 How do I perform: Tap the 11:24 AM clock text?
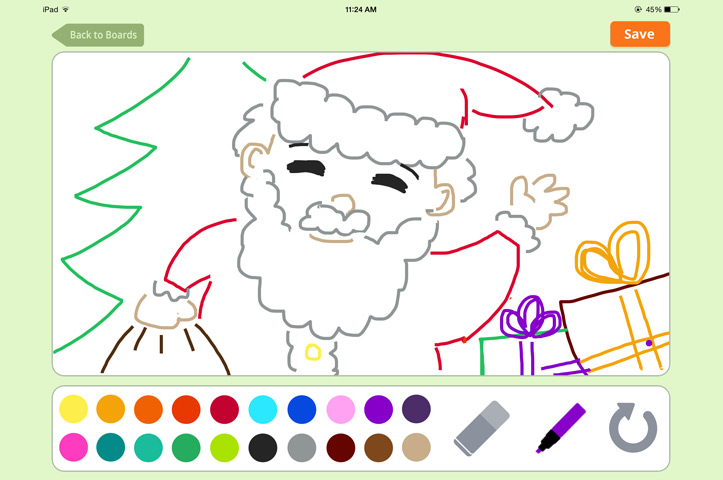(x=361, y=9)
